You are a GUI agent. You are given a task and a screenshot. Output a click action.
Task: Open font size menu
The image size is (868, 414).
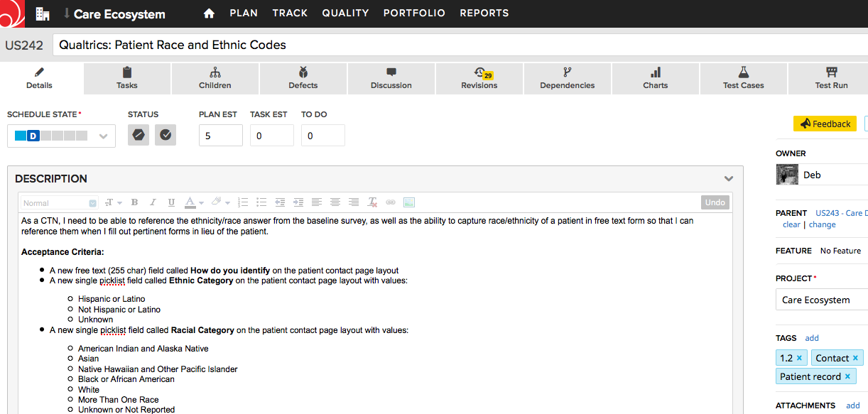coord(114,202)
